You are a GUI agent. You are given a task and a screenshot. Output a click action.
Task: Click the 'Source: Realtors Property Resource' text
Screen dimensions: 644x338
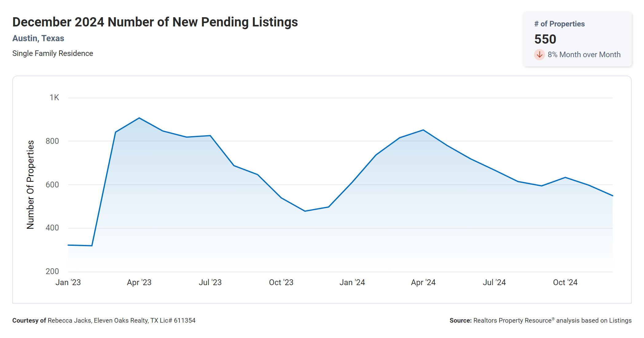pyautogui.click(x=540, y=320)
